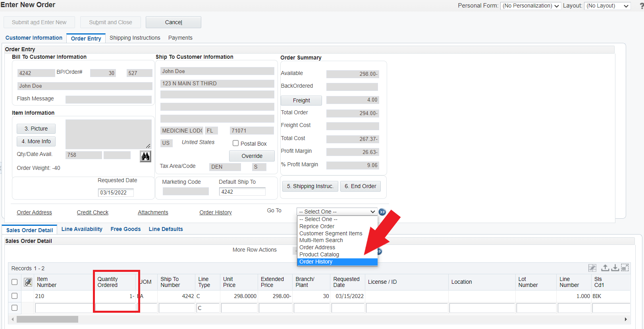Choose Customer Segment Items option
644x329 pixels.
pos(337,233)
